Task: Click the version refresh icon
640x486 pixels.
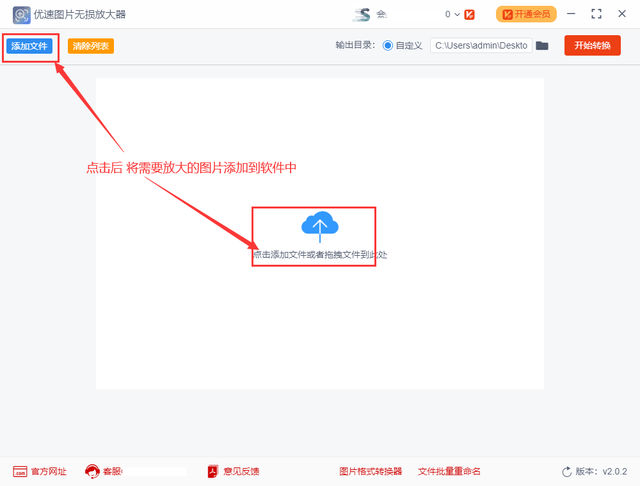Action: click(x=568, y=471)
